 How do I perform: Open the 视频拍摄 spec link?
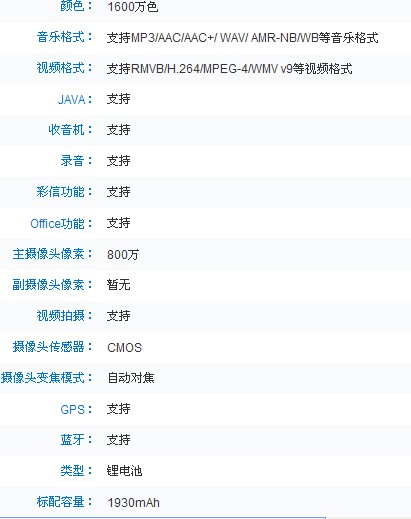(x=60, y=316)
